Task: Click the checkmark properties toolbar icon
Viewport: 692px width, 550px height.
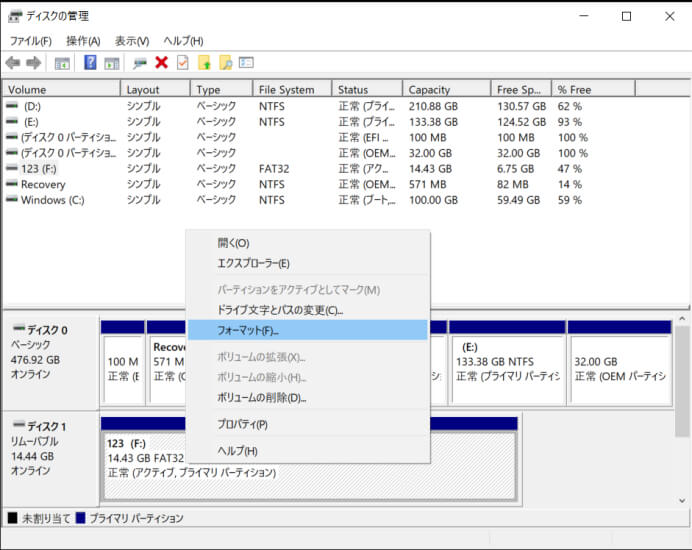Action: (183, 63)
